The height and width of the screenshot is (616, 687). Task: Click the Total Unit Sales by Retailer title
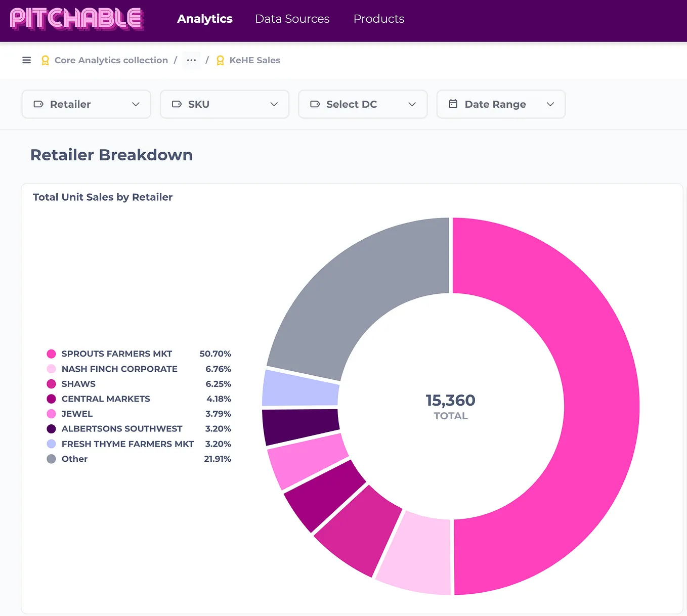pos(103,197)
